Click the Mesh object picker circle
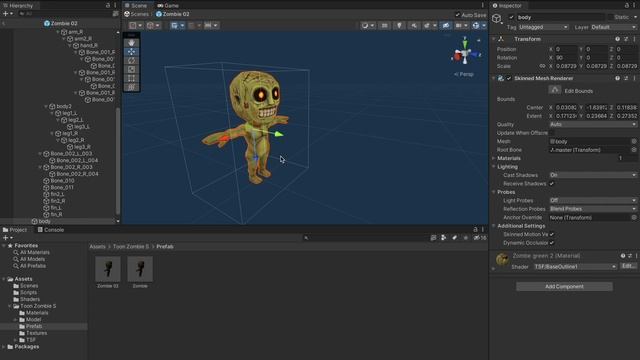 (634, 141)
